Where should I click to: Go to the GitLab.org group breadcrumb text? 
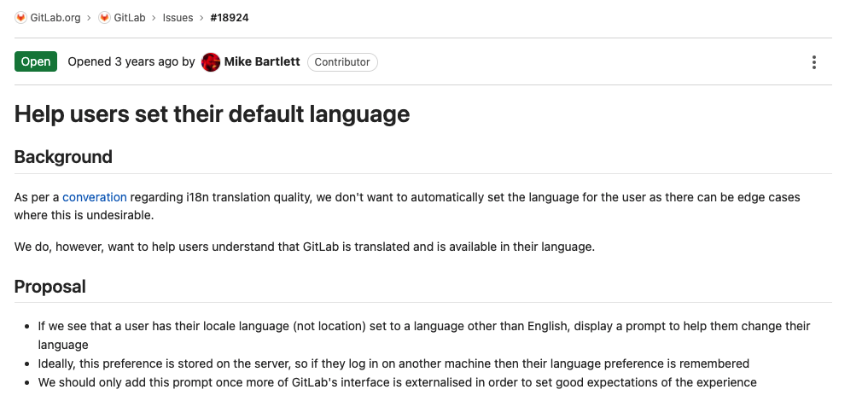click(x=56, y=17)
